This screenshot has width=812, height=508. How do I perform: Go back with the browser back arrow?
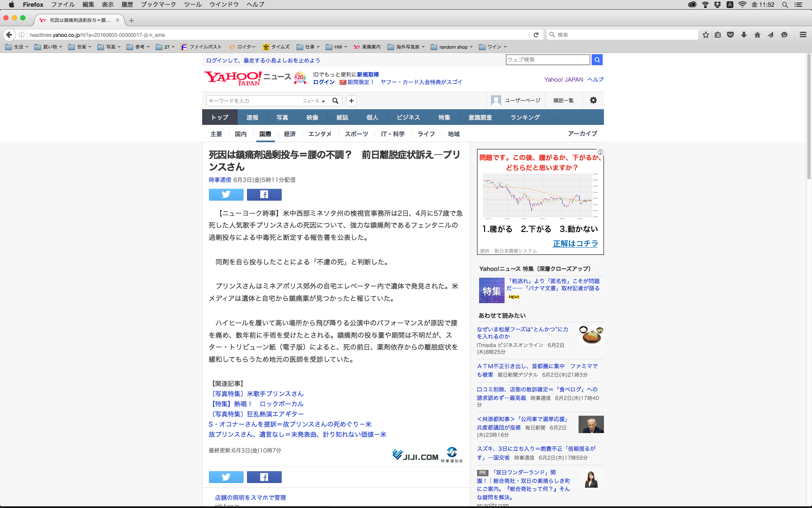point(9,35)
